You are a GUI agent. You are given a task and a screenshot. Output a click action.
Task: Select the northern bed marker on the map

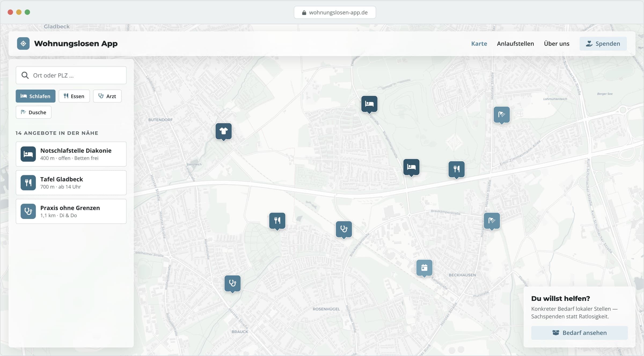pos(369,104)
